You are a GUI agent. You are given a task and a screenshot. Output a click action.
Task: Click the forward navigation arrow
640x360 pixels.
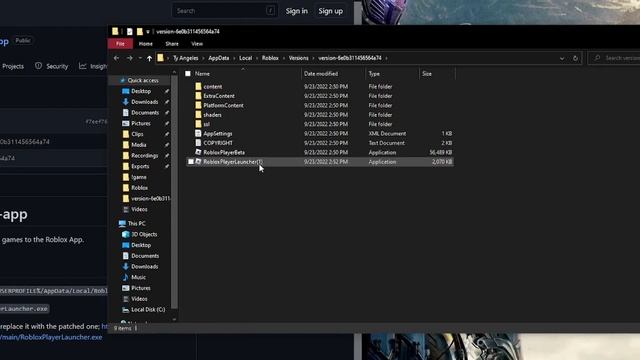pyautogui.click(x=129, y=58)
